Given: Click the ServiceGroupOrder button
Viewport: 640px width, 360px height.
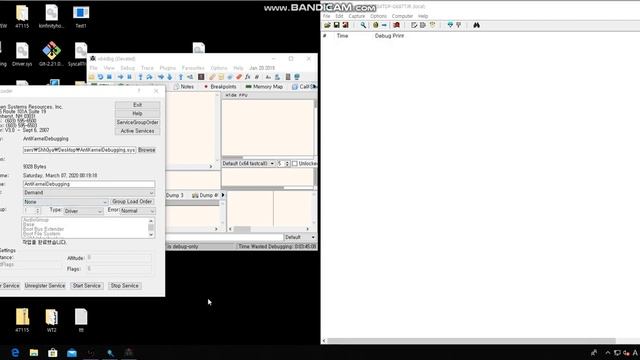Looking at the screenshot, I should click(x=137, y=122).
